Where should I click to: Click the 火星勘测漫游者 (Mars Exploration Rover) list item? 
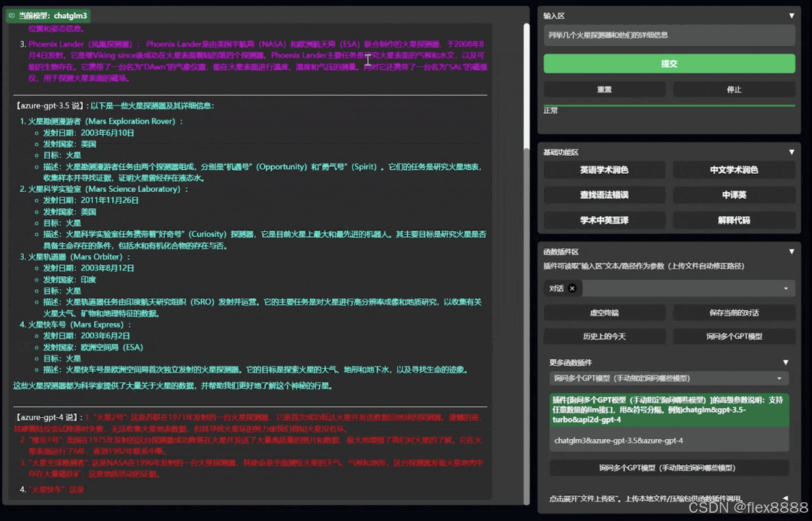[105, 121]
